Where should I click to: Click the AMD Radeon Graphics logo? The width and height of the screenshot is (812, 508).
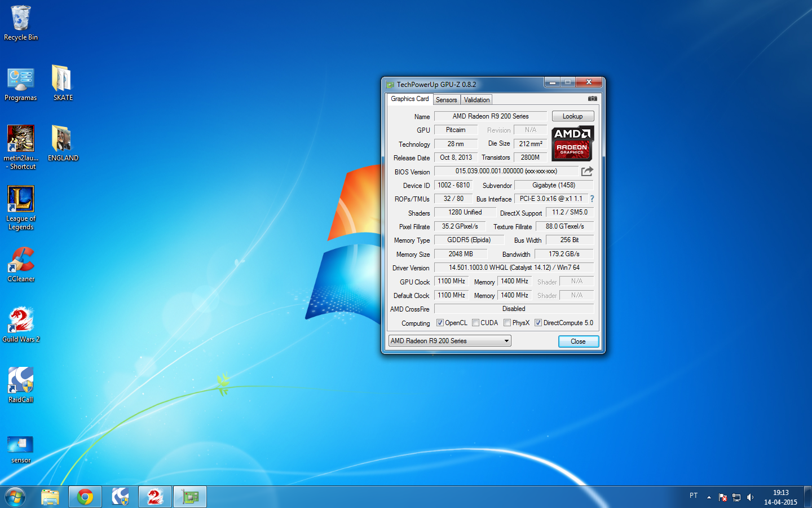572,143
